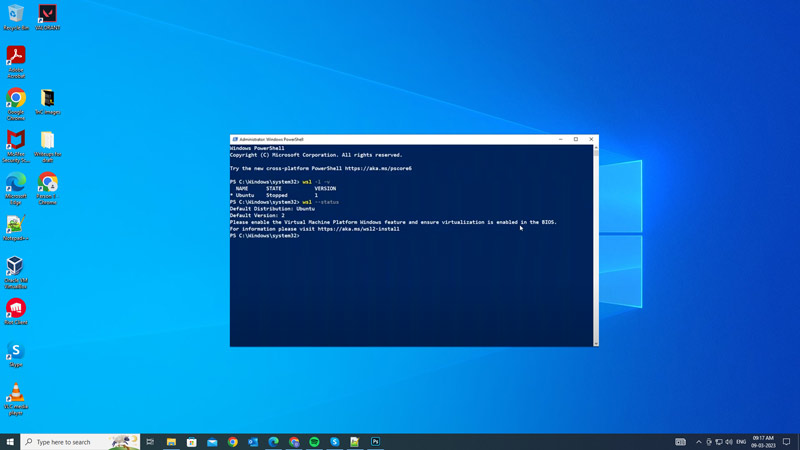Select the Riot Client desktop shortcut
The width and height of the screenshot is (800, 450).
coord(16,312)
